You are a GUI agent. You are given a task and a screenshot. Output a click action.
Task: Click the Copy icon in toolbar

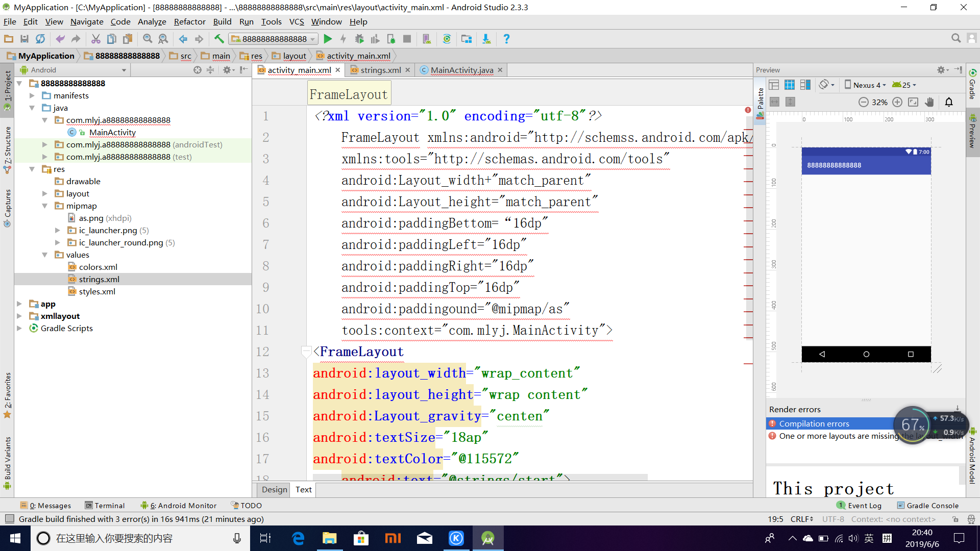[x=112, y=39]
